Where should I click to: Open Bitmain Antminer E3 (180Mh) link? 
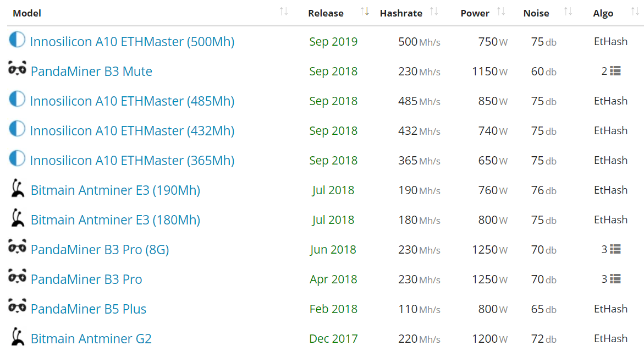point(115,220)
